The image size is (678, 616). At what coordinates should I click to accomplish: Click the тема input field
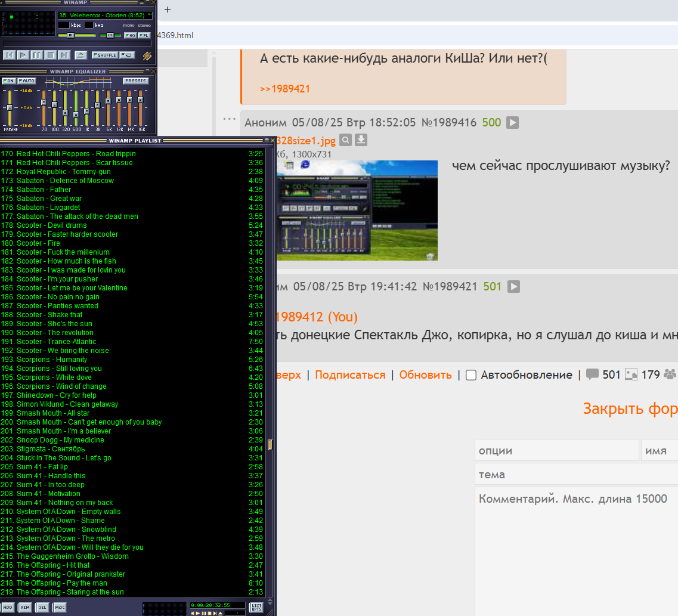(x=577, y=475)
